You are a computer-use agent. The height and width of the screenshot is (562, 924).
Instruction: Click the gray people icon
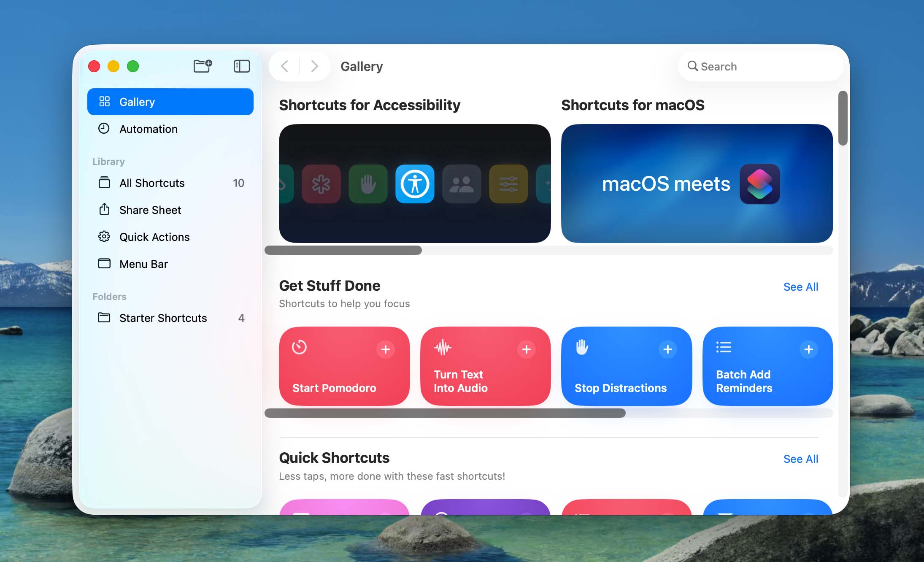[x=462, y=184]
